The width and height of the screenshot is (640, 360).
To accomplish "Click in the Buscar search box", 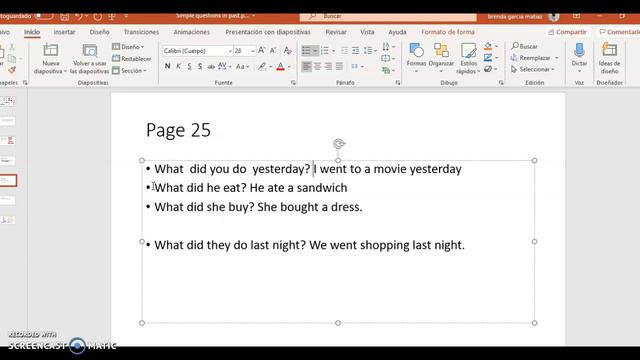I will point(388,16).
